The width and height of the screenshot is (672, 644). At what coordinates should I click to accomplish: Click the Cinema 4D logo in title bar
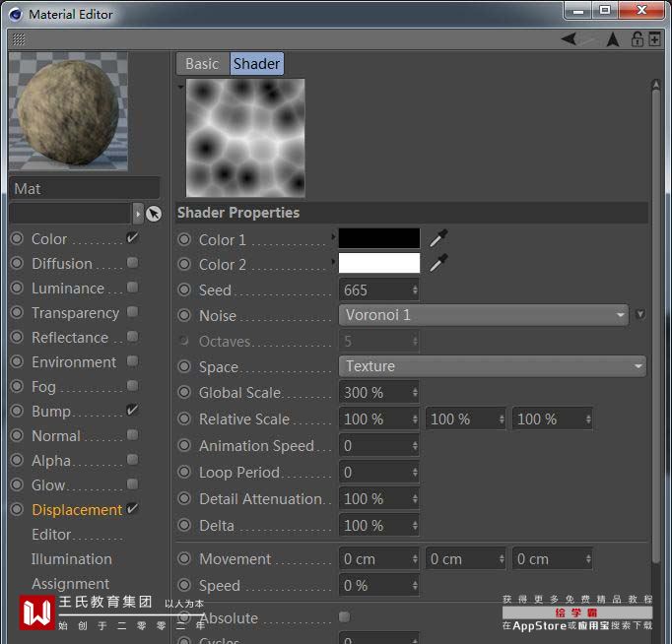tap(16, 15)
